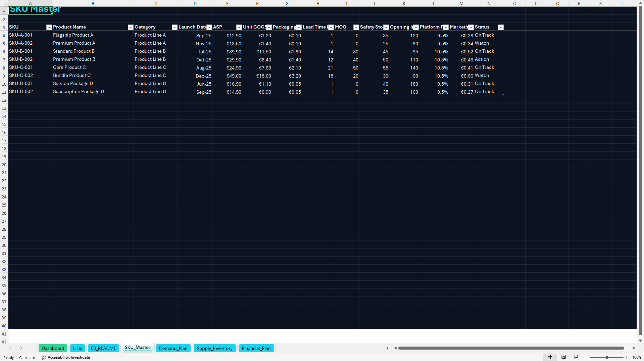The height and width of the screenshot is (361, 644).
Task: Zoom in with the plus button
Action: (626, 357)
